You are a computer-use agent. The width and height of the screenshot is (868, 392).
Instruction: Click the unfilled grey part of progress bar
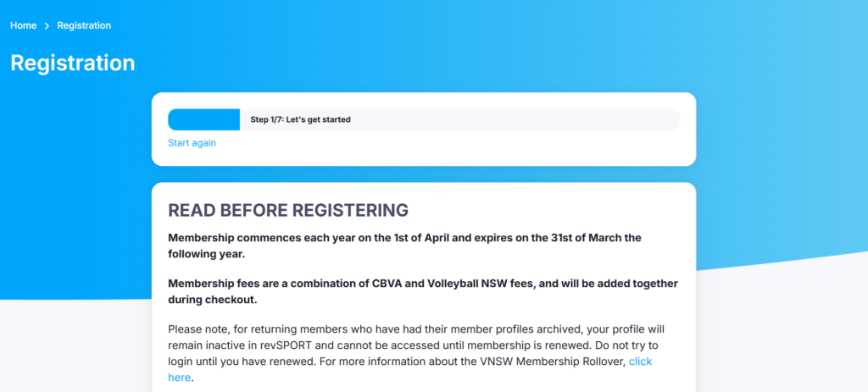(x=509, y=119)
